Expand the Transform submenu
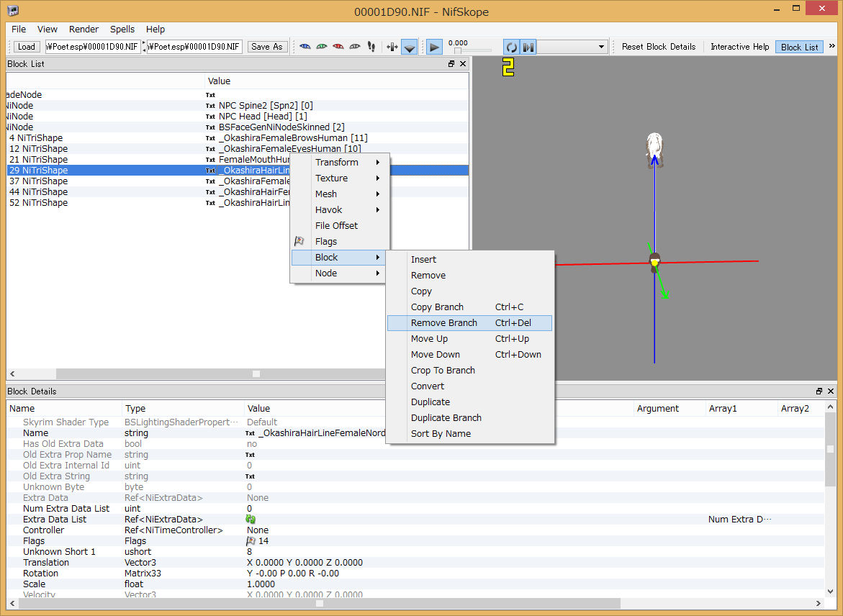The image size is (843, 616). [340, 163]
